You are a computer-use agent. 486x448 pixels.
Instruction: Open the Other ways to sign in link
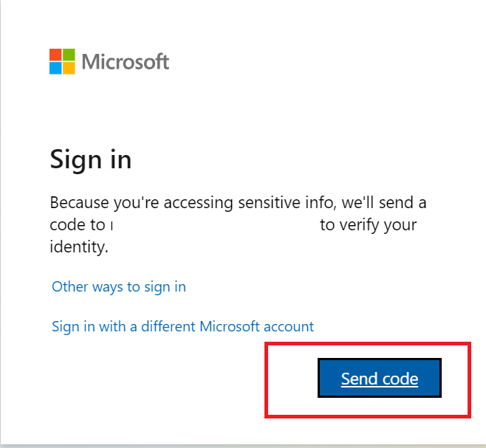pyautogui.click(x=119, y=287)
